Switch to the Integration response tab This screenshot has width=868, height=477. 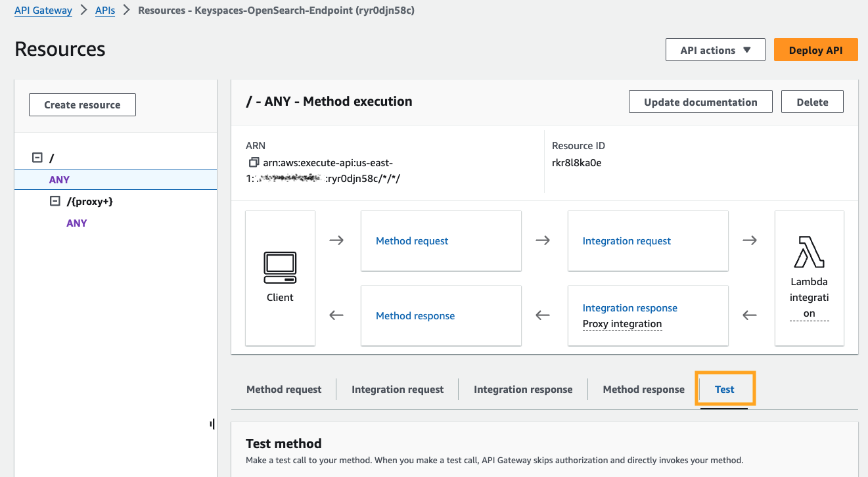[523, 390]
